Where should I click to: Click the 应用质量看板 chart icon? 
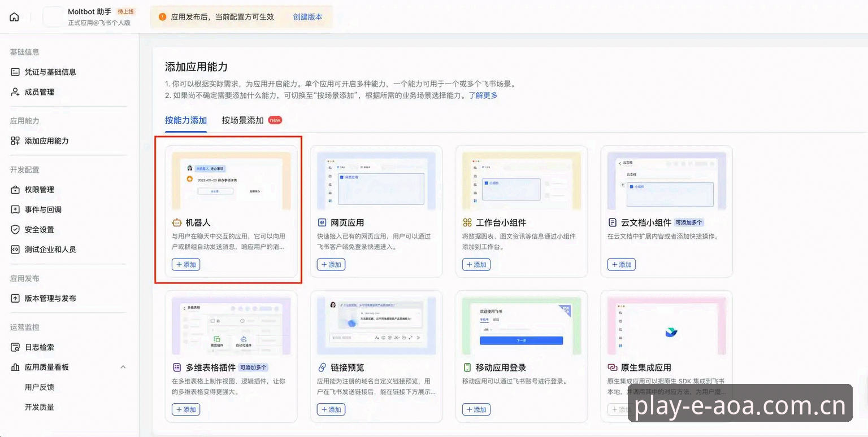15,367
